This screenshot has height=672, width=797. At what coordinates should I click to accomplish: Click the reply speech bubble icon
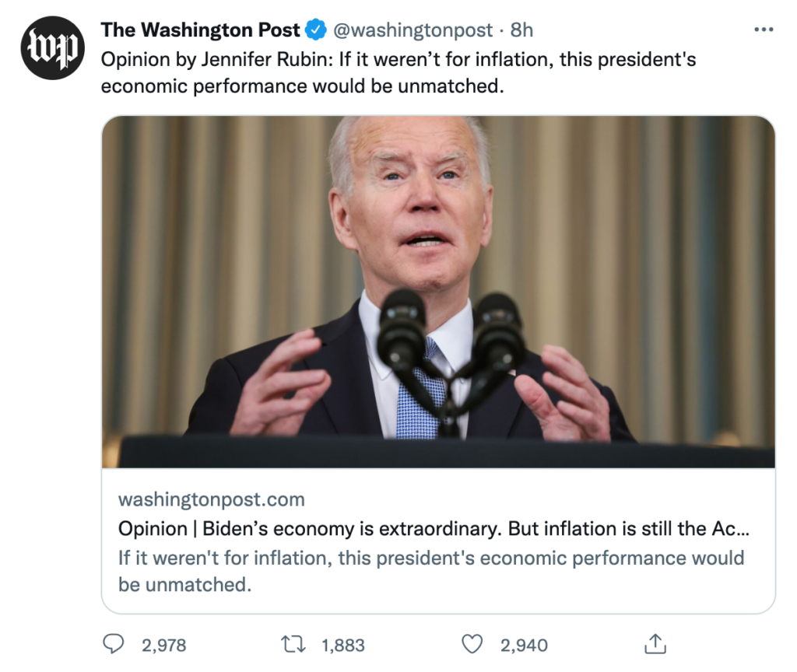[x=114, y=643]
